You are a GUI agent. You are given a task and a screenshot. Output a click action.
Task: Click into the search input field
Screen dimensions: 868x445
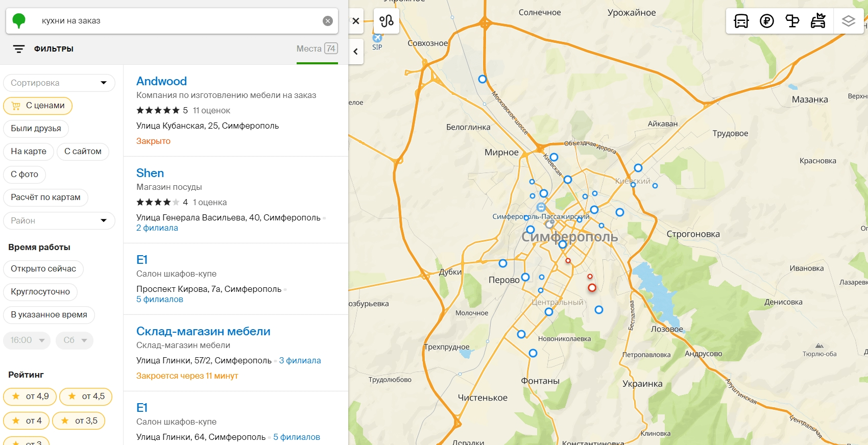174,21
